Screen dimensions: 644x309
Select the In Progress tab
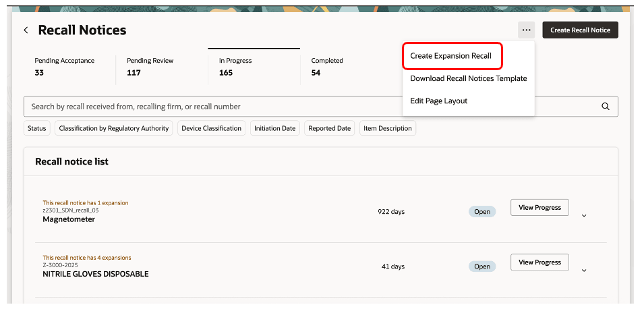(x=254, y=67)
